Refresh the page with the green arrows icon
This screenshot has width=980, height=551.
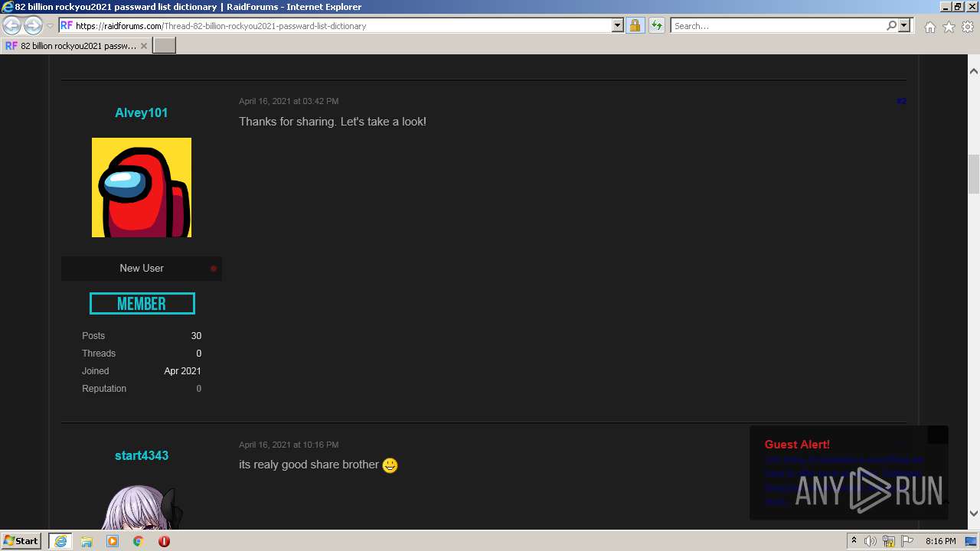(657, 26)
